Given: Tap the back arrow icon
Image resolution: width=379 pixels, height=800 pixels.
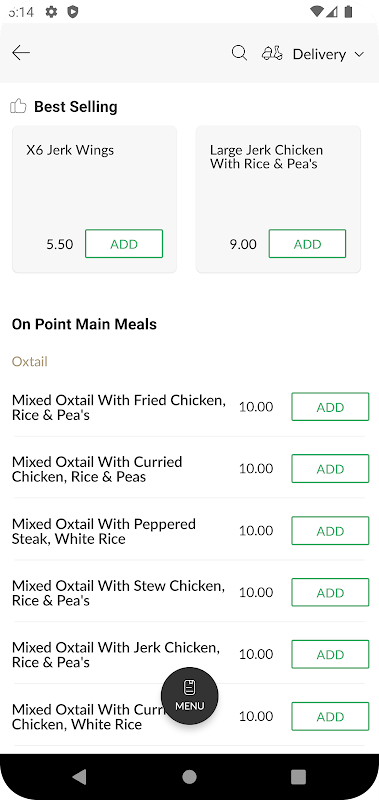Looking at the screenshot, I should click(x=21, y=53).
